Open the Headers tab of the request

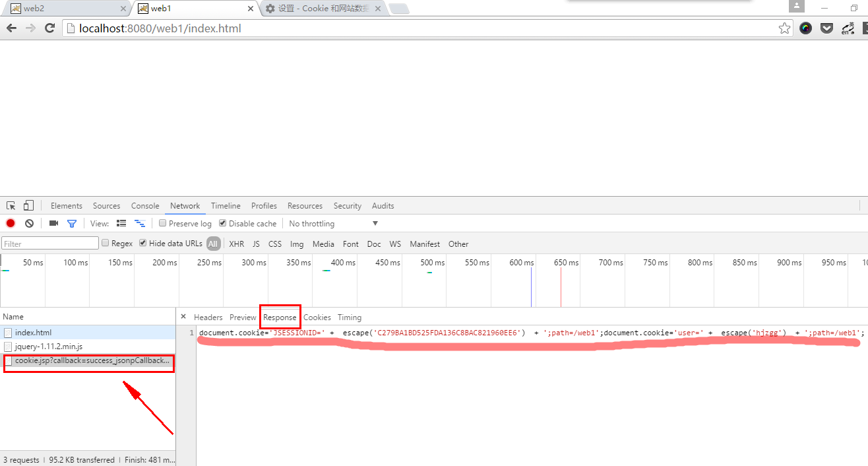208,317
